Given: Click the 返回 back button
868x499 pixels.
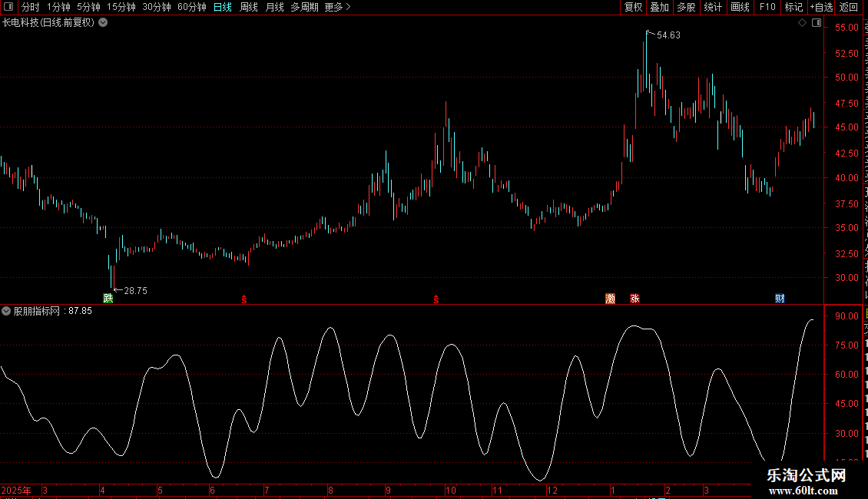Looking at the screenshot, I should [848, 7].
